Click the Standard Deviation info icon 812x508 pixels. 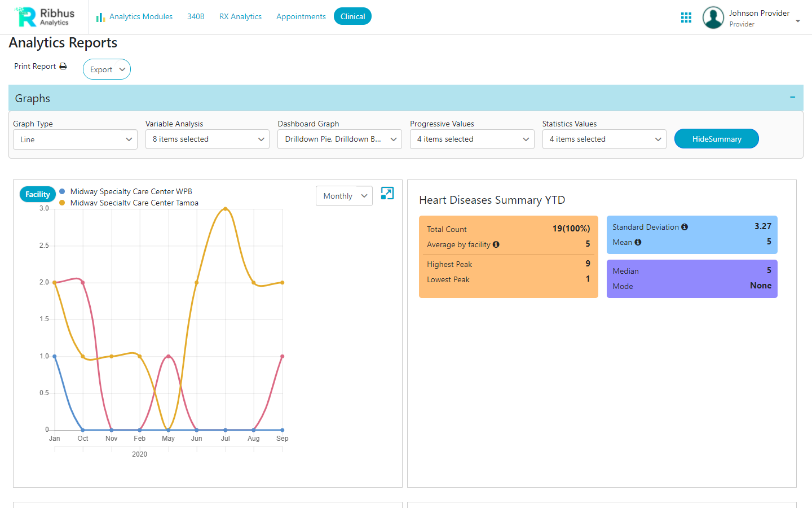coord(685,226)
